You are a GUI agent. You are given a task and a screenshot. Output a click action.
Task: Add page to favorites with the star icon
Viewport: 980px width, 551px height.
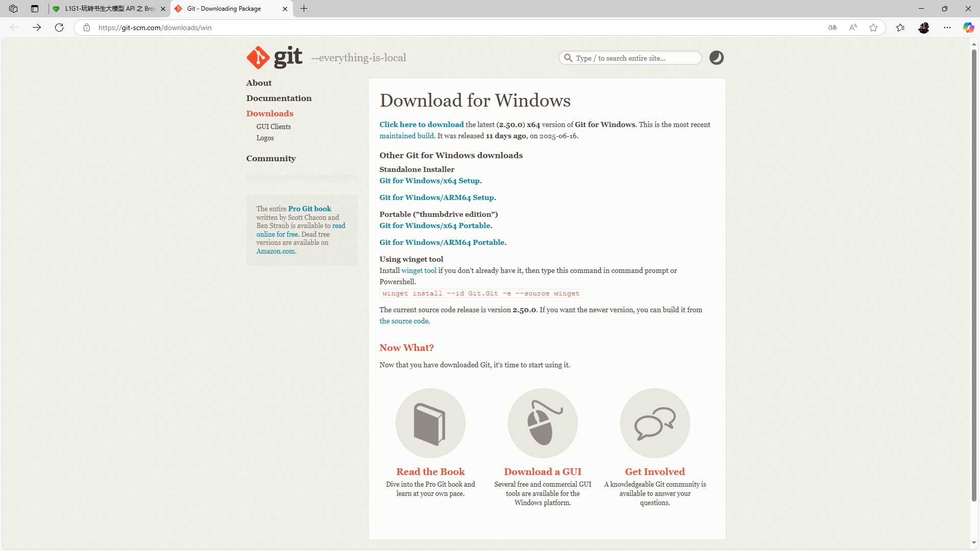point(873,28)
